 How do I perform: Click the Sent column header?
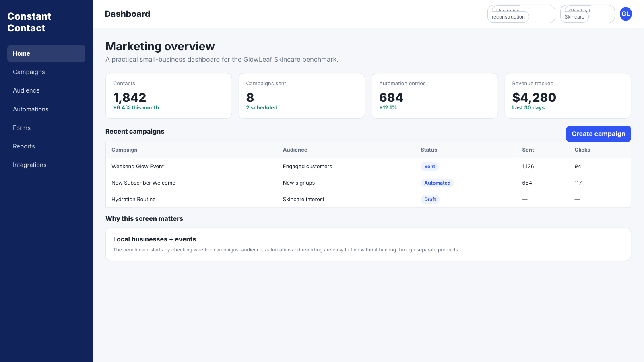(528, 150)
